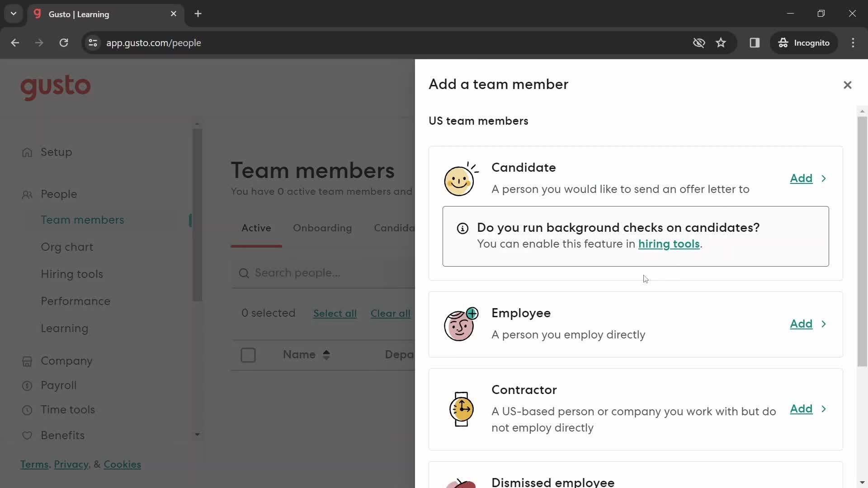Open the People section icon
The height and width of the screenshot is (488, 868).
point(27,195)
